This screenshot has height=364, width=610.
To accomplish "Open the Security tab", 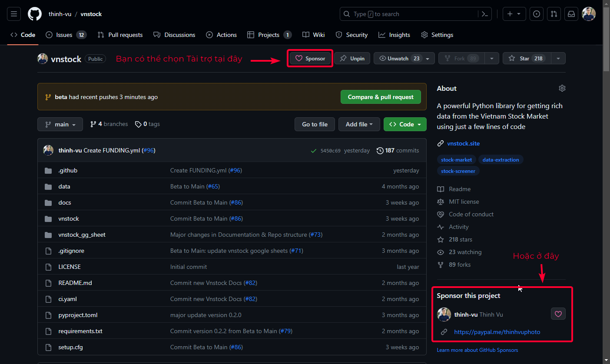I will 351,35.
